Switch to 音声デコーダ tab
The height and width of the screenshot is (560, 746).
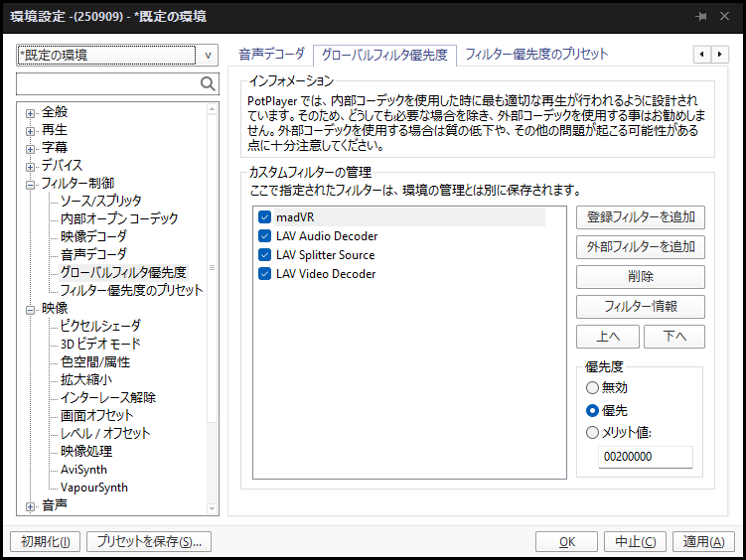click(273, 54)
